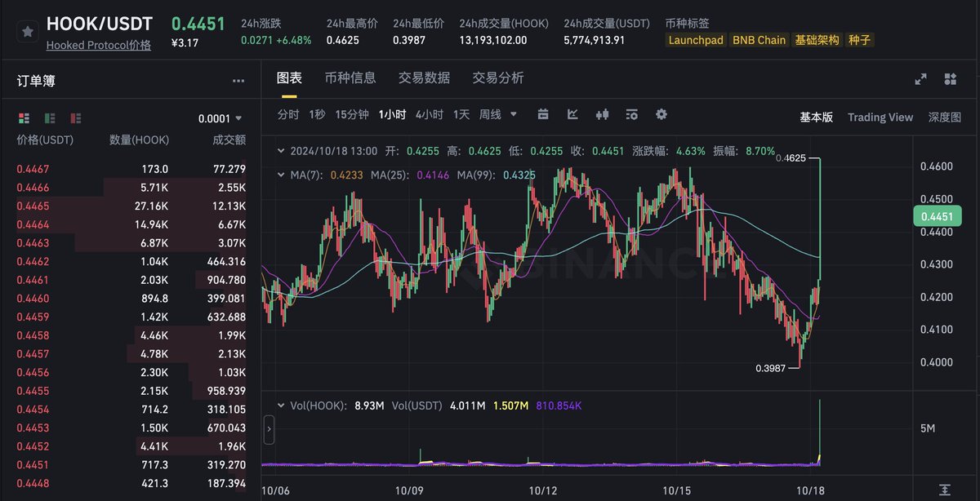The image size is (980, 501).
Task: Open the layout grid switcher icon
Action: point(950,79)
